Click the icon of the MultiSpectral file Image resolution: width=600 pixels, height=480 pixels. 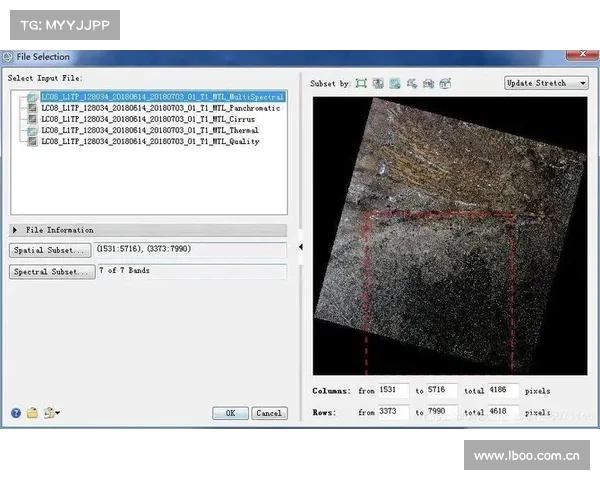pos(33,97)
